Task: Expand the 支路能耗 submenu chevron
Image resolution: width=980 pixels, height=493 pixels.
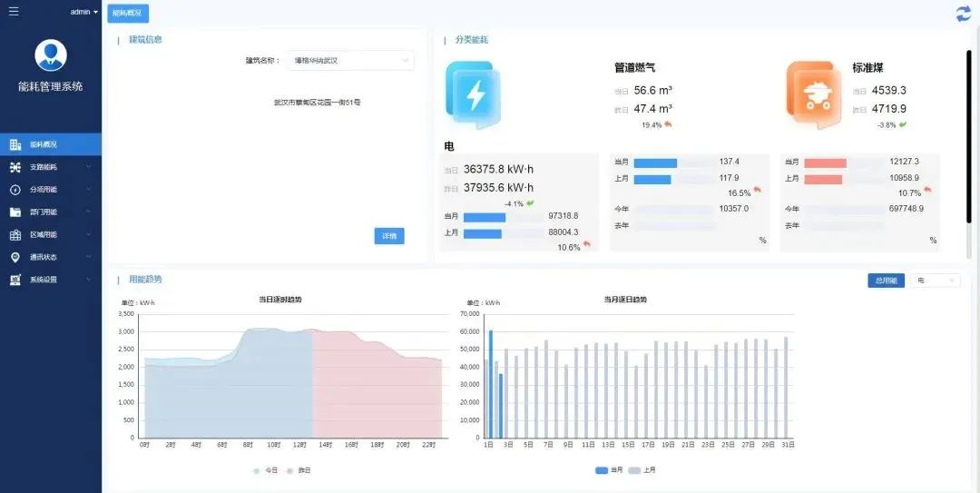Action: point(88,167)
